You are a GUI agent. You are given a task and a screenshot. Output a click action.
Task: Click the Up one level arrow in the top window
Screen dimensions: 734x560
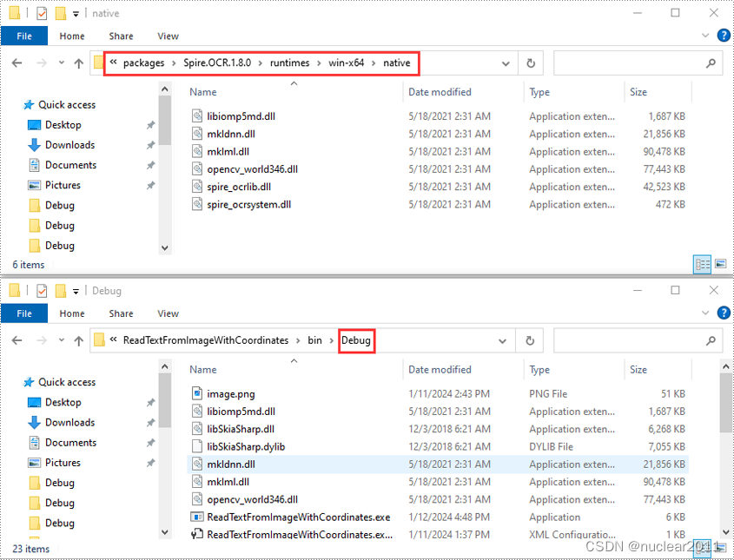point(77,63)
